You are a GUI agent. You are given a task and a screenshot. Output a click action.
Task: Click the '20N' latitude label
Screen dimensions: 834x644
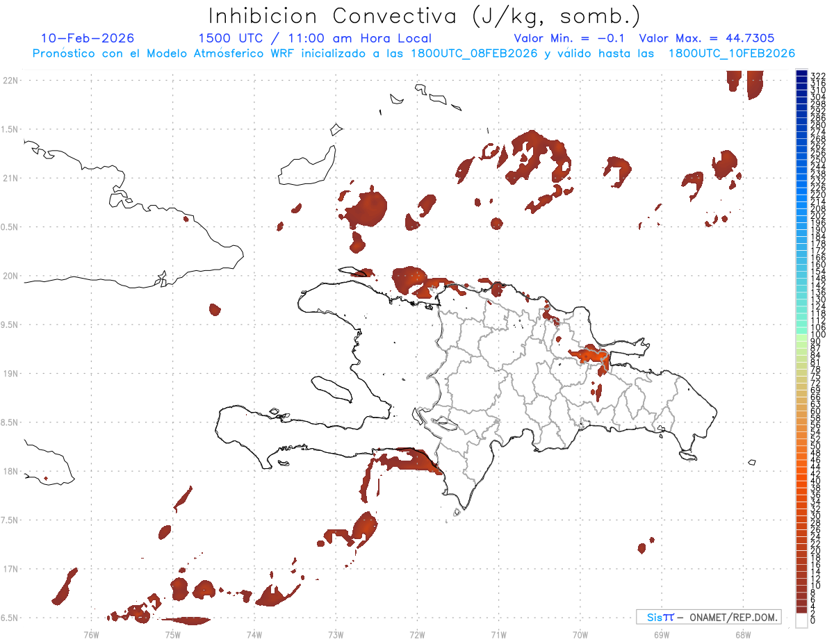tap(10, 276)
